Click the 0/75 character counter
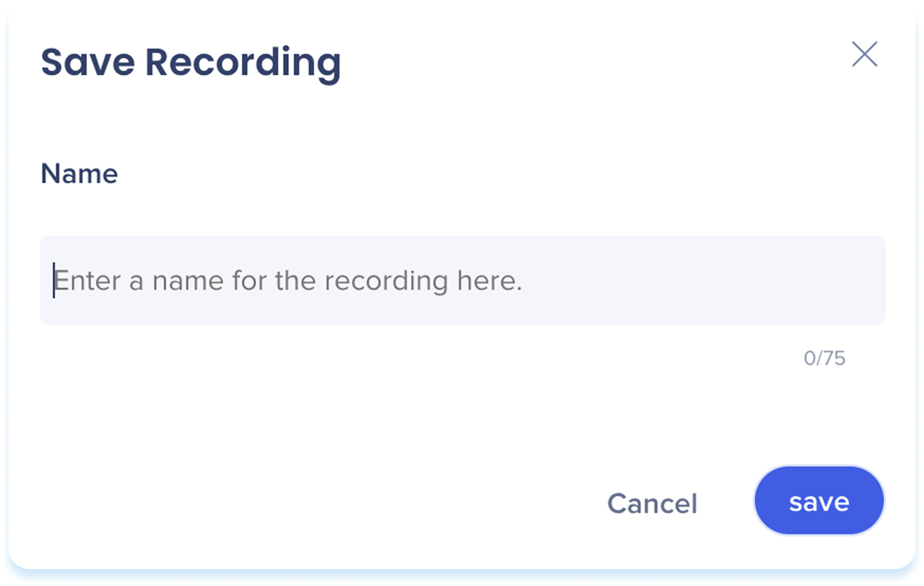The width and height of the screenshot is (924, 586). (824, 358)
